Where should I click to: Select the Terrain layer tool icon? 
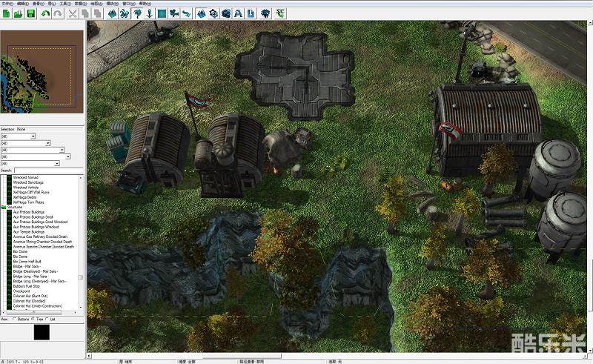point(113,13)
